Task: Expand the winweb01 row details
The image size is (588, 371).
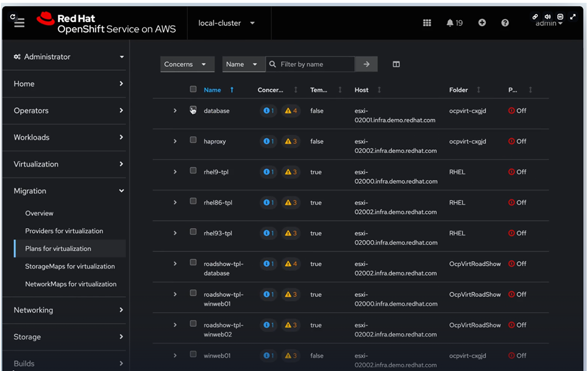Action: click(x=175, y=356)
